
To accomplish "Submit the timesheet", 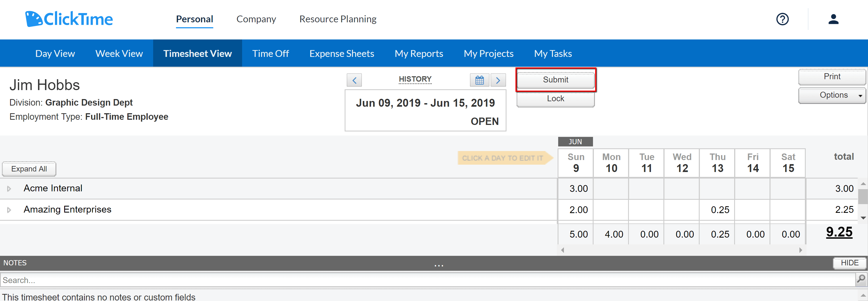I will point(556,80).
